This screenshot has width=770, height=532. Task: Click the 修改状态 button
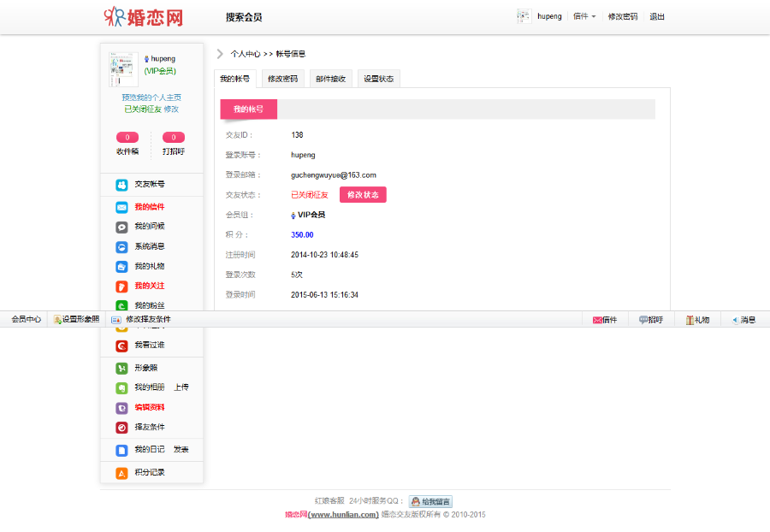click(363, 194)
